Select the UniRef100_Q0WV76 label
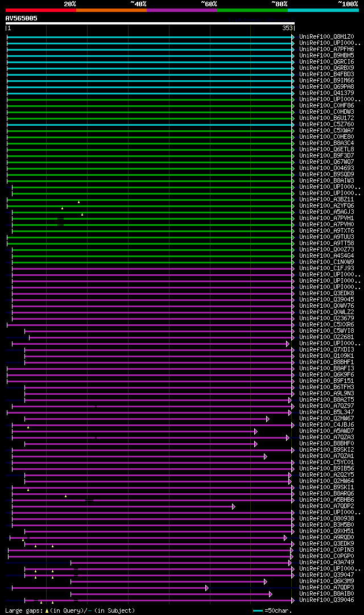The image size is (364, 615). tap(326, 307)
